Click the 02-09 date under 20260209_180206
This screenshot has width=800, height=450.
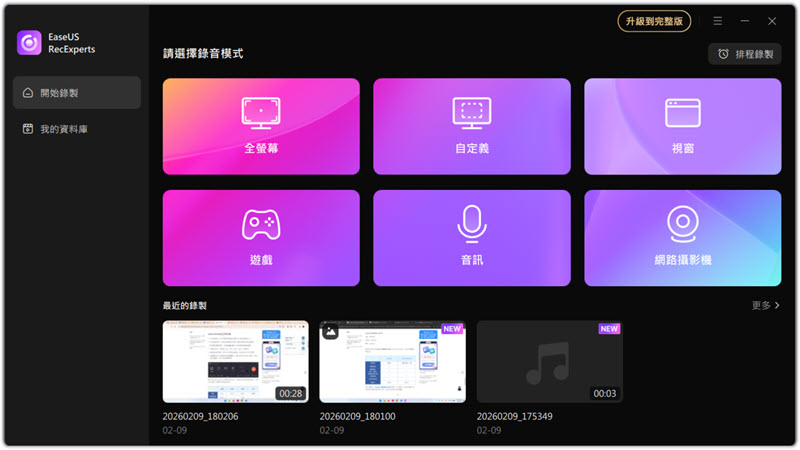pos(174,431)
